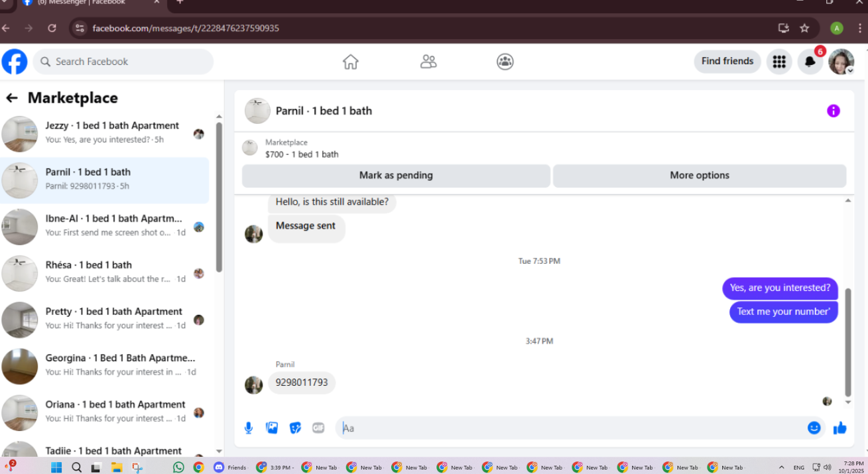Viewport: 868px width, 474px height.
Task: Open the Home feed icon
Action: coord(351,62)
